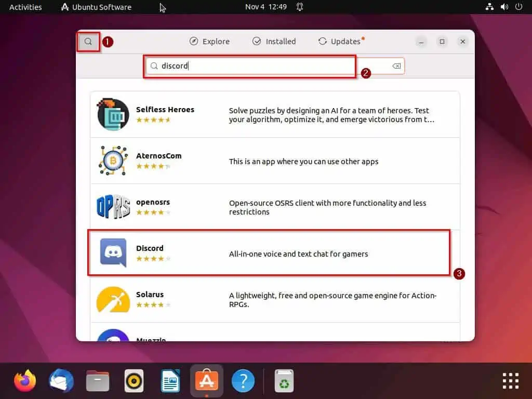Viewport: 532px width, 399px height.
Task: Click the AternosCom app icon
Action: click(113, 161)
